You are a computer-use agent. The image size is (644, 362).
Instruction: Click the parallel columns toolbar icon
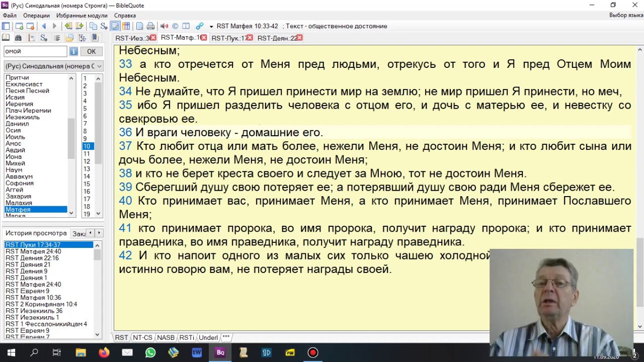[x=126, y=26]
